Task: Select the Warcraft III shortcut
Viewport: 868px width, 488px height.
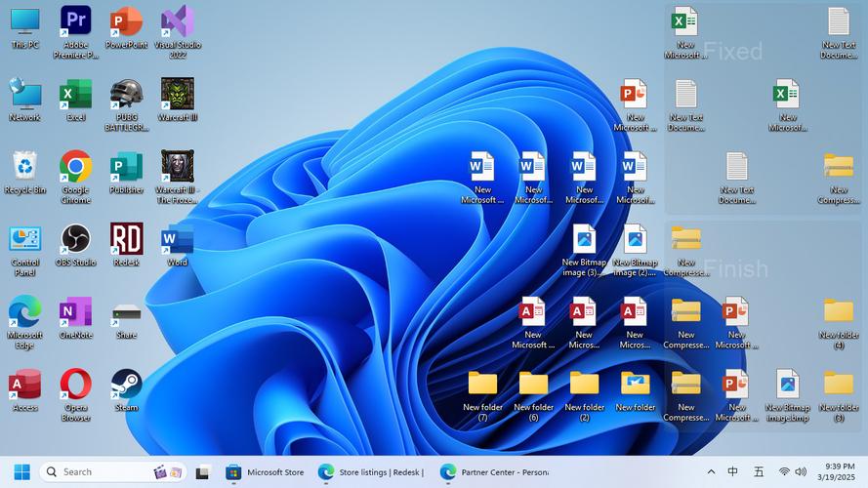Action: tap(178, 101)
